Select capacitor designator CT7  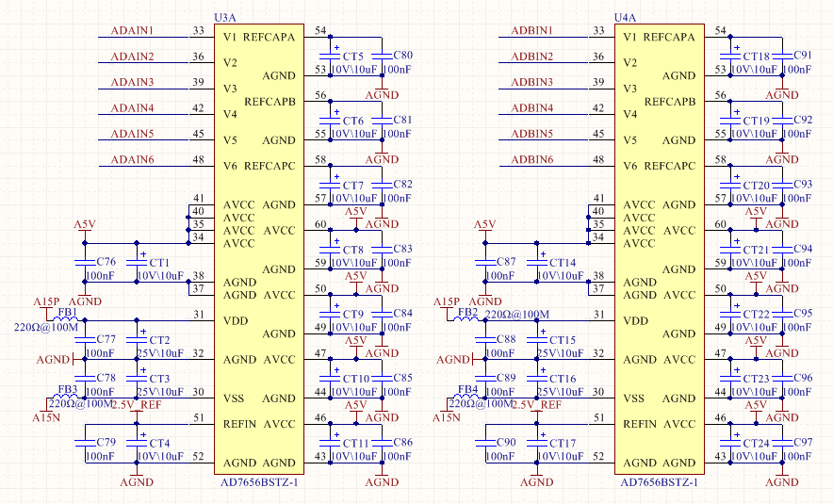coord(353,186)
